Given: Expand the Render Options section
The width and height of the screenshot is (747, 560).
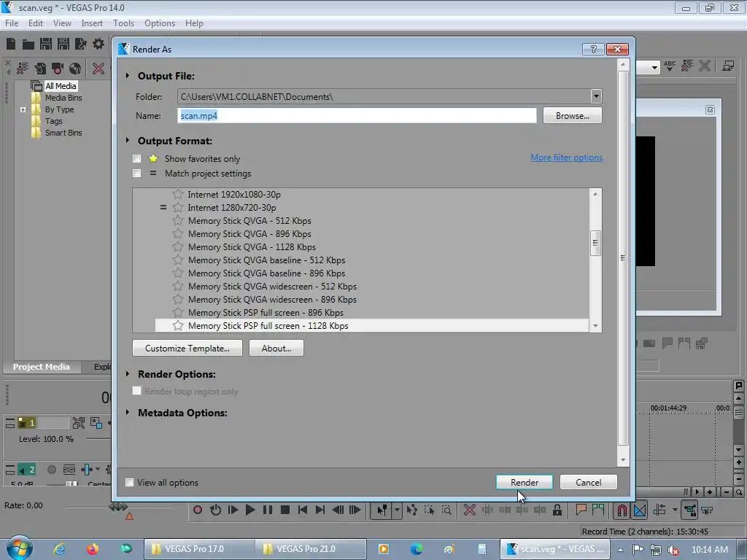Looking at the screenshot, I should pos(128,374).
